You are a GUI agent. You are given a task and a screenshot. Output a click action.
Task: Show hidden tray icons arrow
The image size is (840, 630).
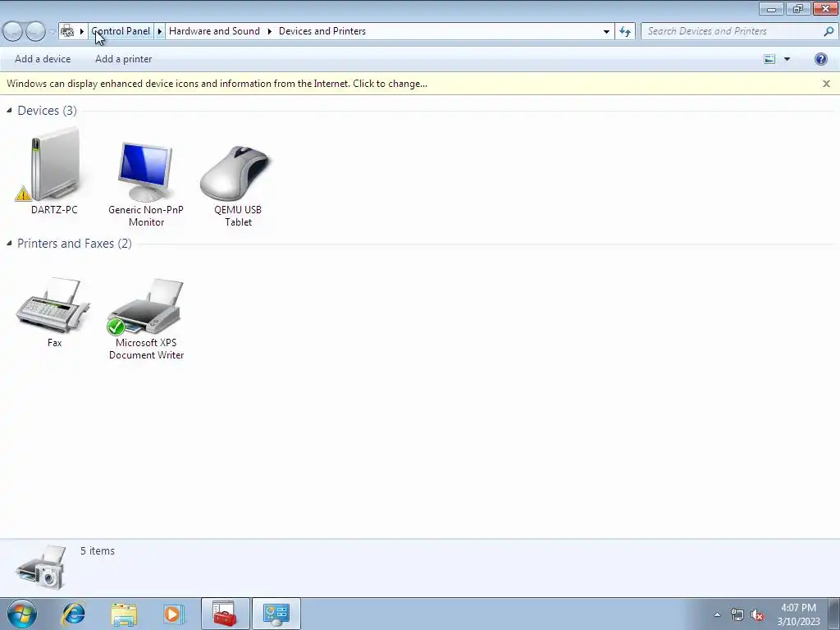(717, 614)
